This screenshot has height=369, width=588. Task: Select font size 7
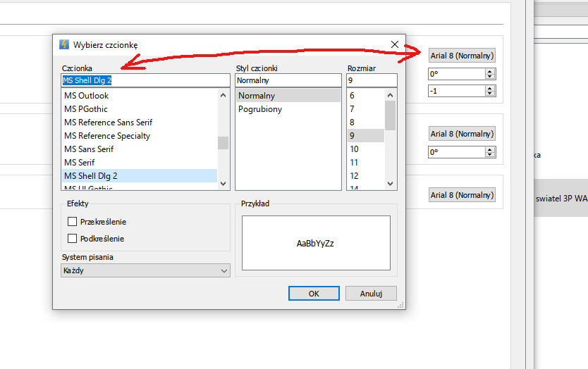point(352,109)
